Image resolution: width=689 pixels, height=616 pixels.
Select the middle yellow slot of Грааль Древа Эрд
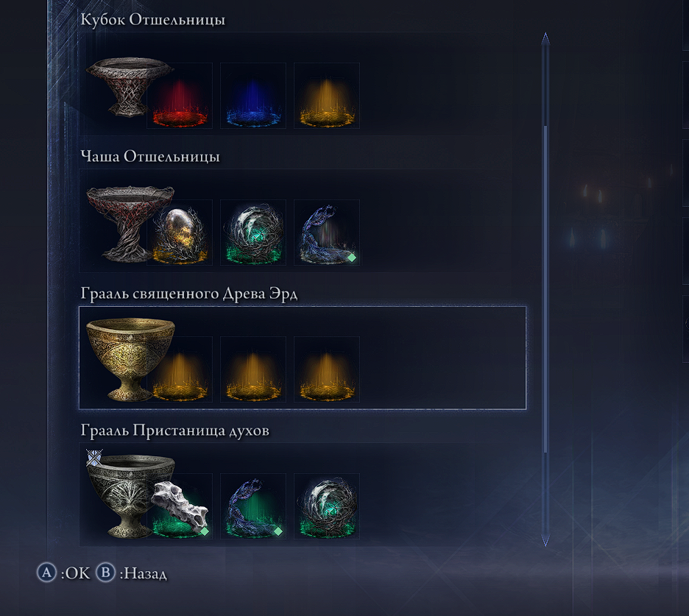point(253,369)
